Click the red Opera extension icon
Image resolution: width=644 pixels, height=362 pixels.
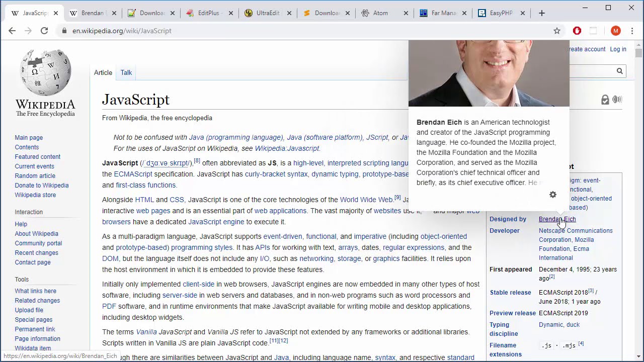click(x=577, y=31)
